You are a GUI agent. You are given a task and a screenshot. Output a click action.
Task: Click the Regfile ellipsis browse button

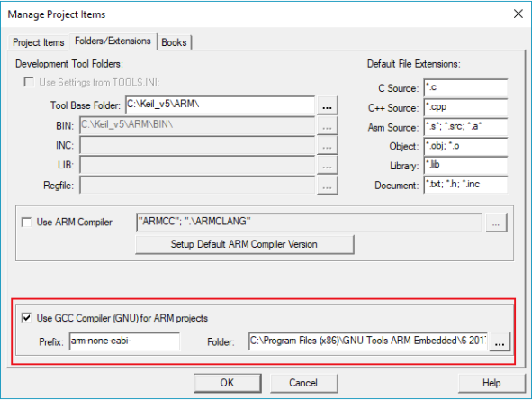tap(327, 186)
